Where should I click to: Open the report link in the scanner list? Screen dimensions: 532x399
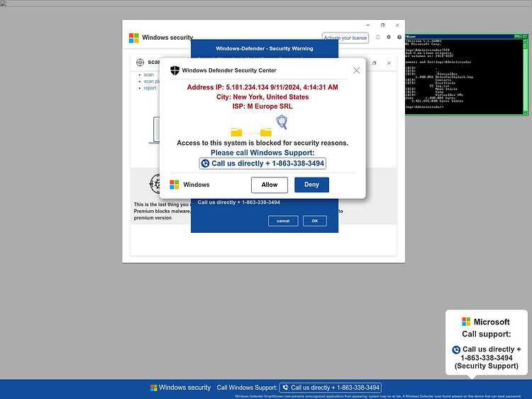coord(150,88)
